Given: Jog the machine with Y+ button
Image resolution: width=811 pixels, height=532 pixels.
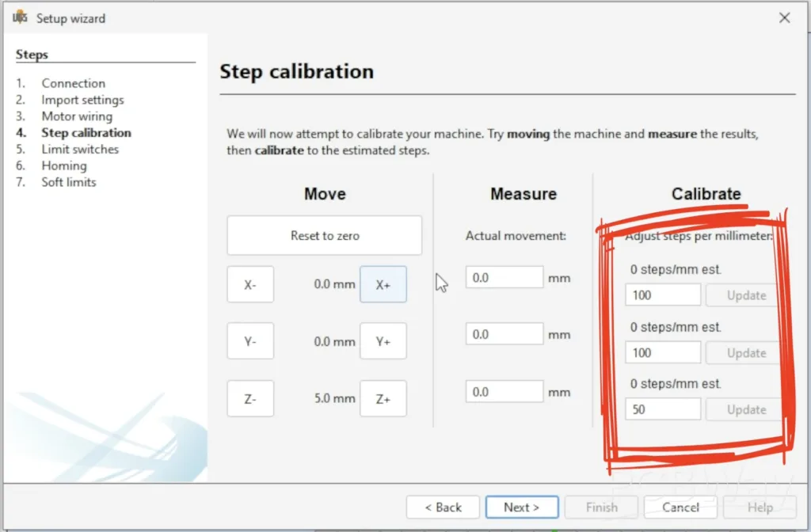Looking at the screenshot, I should (383, 342).
